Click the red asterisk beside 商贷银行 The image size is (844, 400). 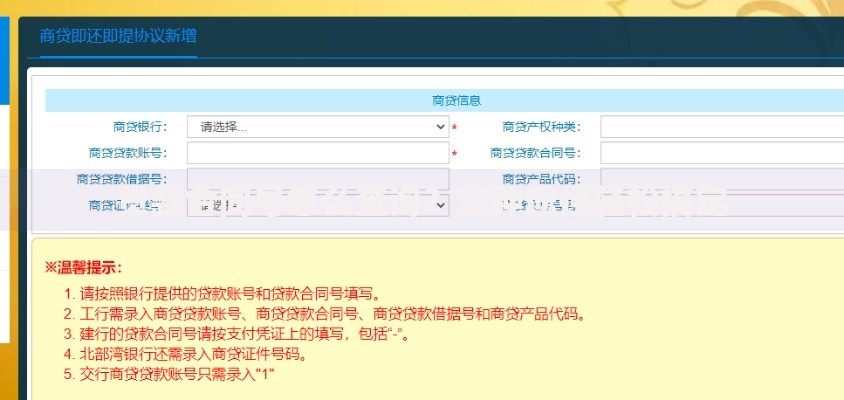[455, 129]
